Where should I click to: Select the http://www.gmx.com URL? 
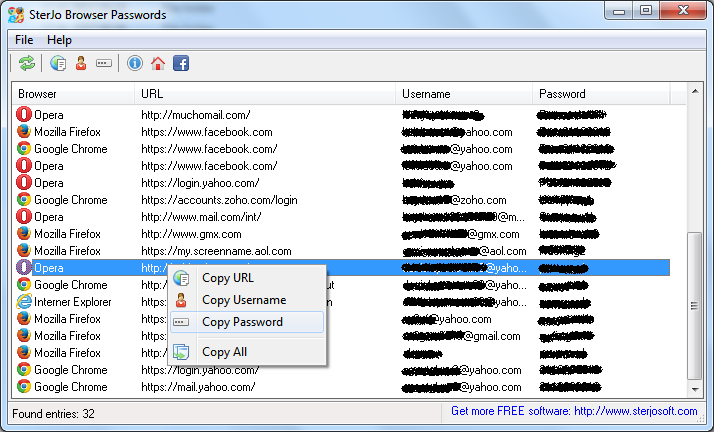[191, 234]
